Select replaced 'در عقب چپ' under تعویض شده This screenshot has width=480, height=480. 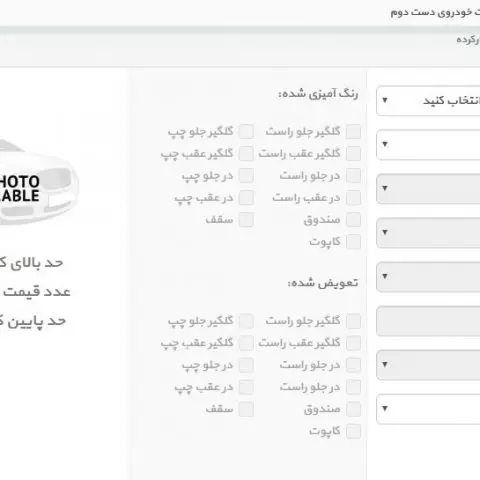pyautogui.click(x=246, y=387)
